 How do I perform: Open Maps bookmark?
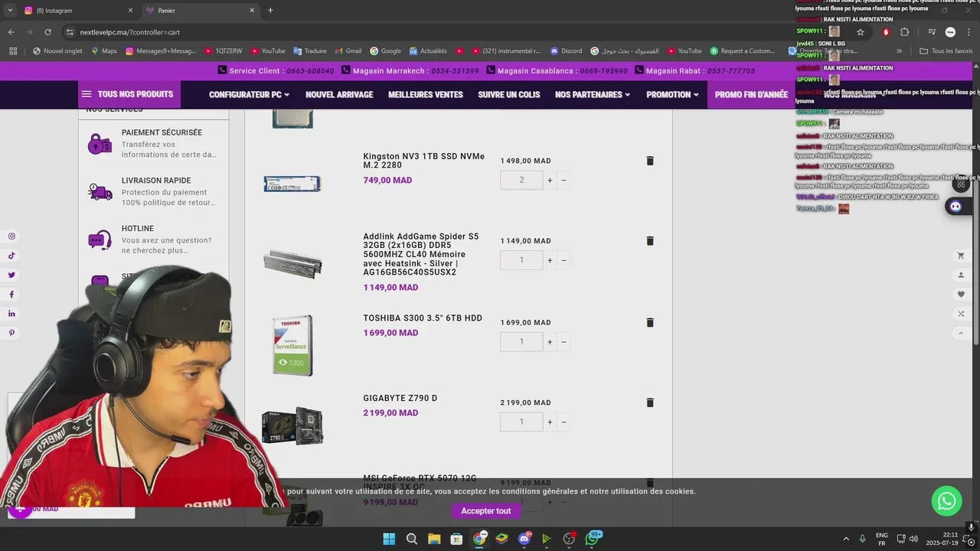(x=103, y=51)
